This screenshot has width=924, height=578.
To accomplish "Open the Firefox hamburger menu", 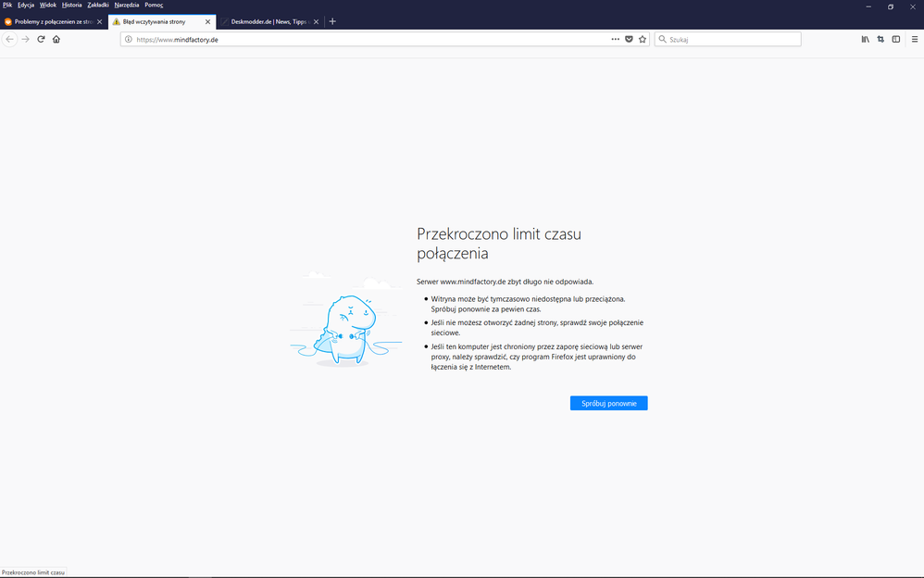I will click(915, 40).
